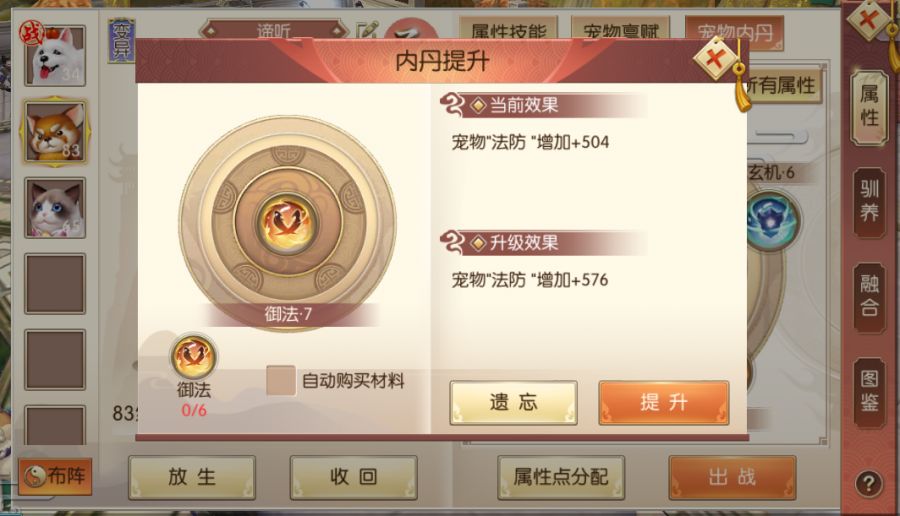Screen dimensions: 900x516
Task: Open the 驯养 side tab
Action: pyautogui.click(x=869, y=201)
